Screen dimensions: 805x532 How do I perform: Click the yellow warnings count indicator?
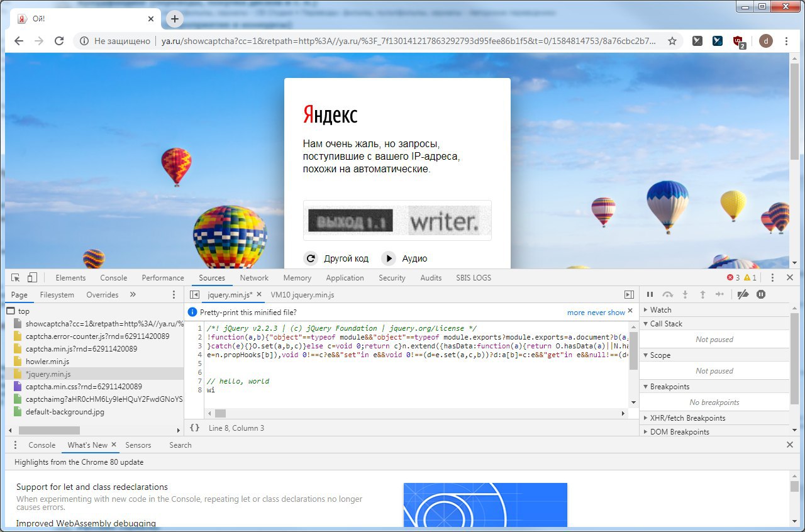pyautogui.click(x=750, y=277)
